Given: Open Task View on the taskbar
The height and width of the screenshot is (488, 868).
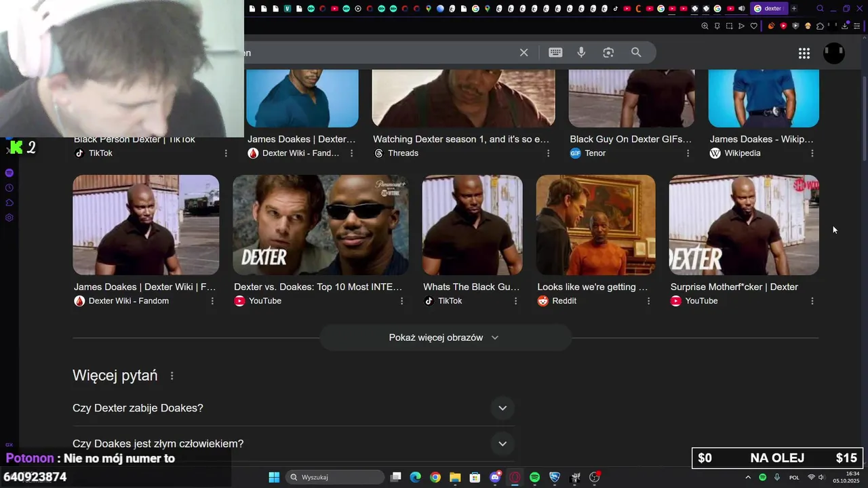Looking at the screenshot, I should pyautogui.click(x=396, y=477).
